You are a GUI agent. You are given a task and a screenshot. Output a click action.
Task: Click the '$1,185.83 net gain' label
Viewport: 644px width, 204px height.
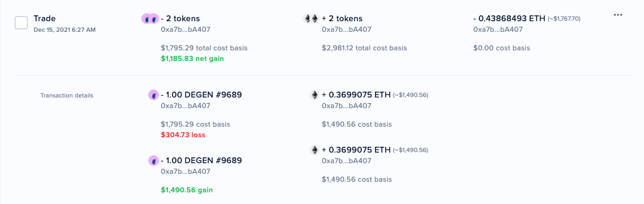click(192, 58)
